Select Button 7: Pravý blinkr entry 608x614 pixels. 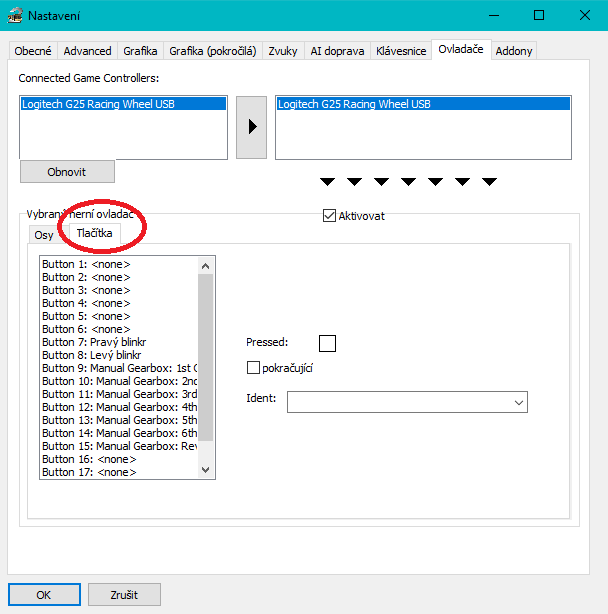(x=94, y=342)
